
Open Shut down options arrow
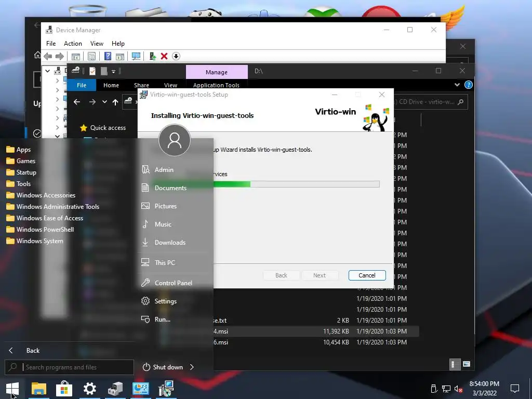pyautogui.click(x=192, y=367)
